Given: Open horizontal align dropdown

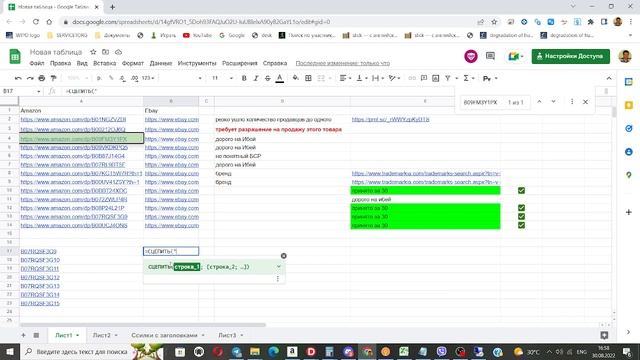Looking at the screenshot, I should coord(345,78).
